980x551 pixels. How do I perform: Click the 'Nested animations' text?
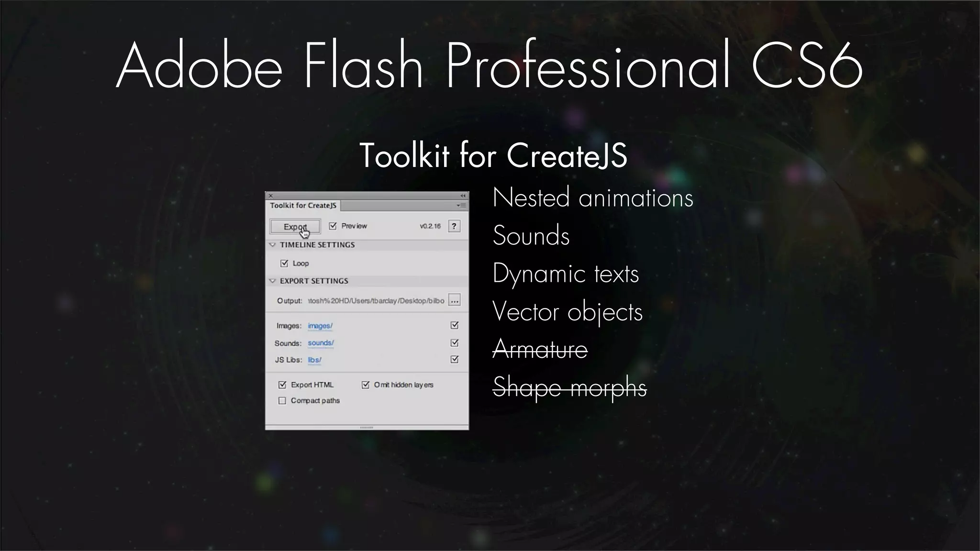click(593, 198)
